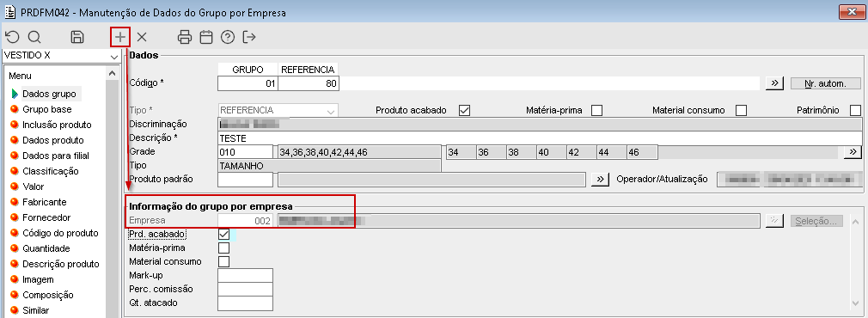Click the grade size cell 34
Image resolution: width=868 pixels, height=318 pixels.
point(461,152)
